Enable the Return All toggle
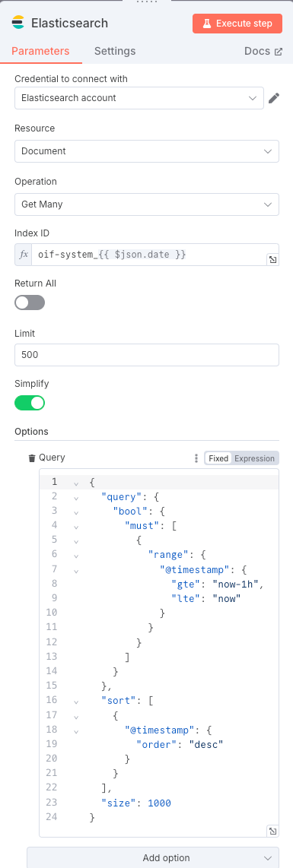This screenshot has width=293, height=868. tap(30, 303)
